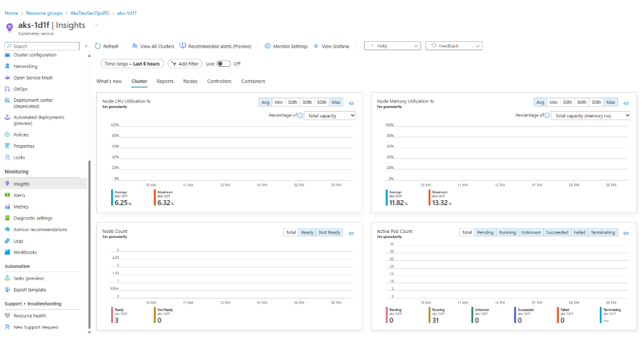Toggle 50th on Node Memory Utilization chart
The height and width of the screenshot is (339, 644).
coord(567,102)
